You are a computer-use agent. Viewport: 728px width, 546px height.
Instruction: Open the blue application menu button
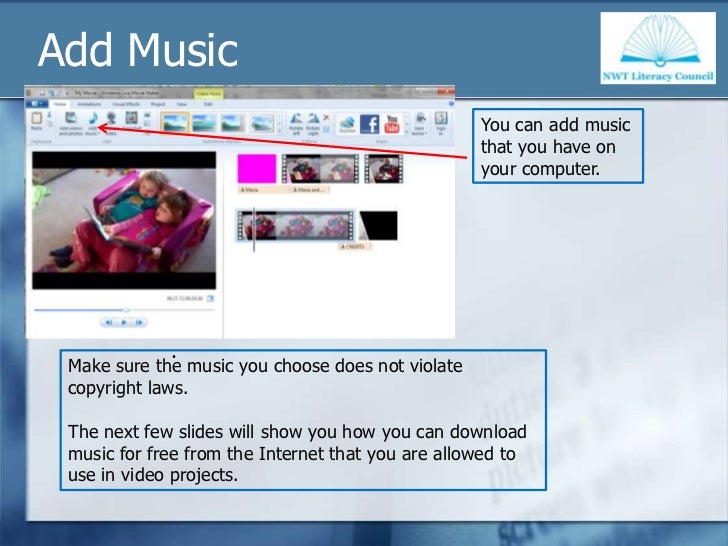tap(36, 104)
